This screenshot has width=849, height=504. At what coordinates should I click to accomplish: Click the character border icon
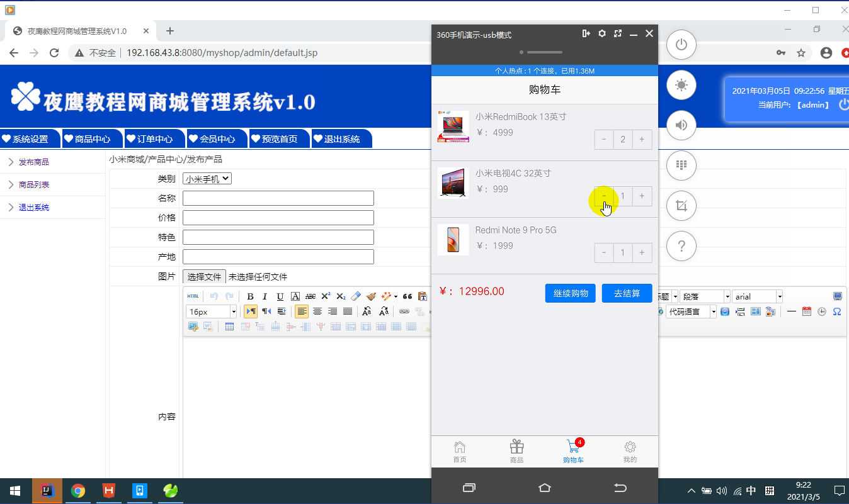pyautogui.click(x=295, y=296)
